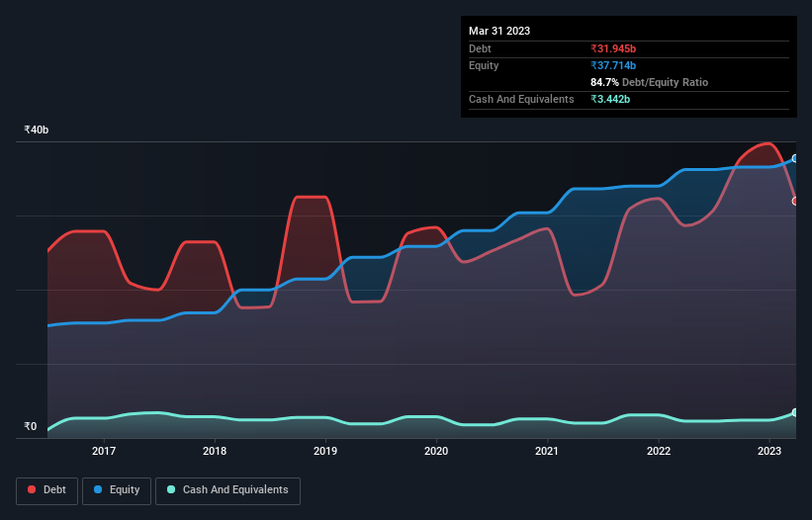This screenshot has width=812, height=520.
Task: Toggle the Debt legend button
Action: click(x=46, y=490)
